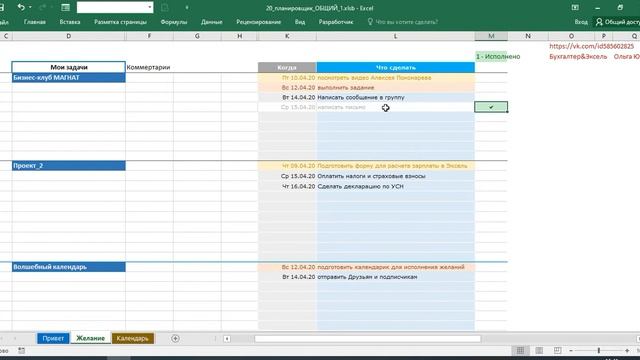
Task: Switch to Page Layout view in the status bar
Action: coord(539,351)
